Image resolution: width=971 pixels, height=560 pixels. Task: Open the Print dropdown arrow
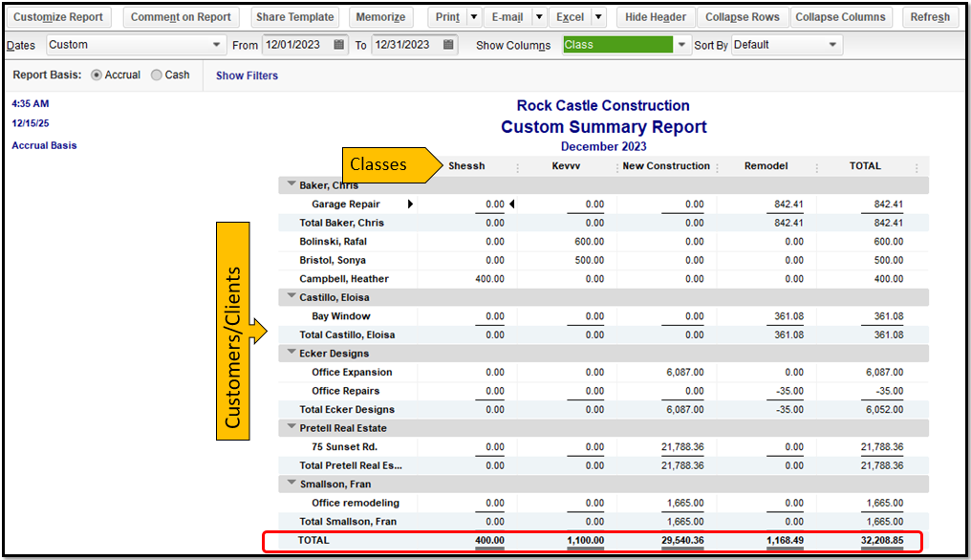pyautogui.click(x=474, y=17)
